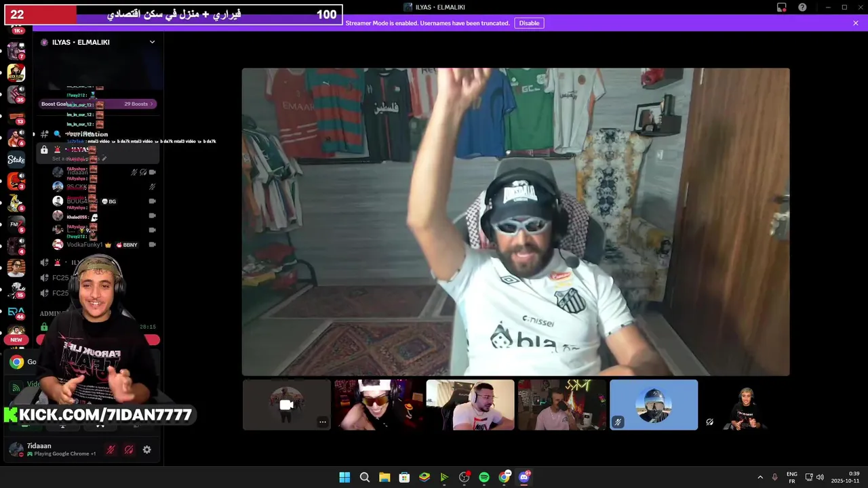Image resolution: width=868 pixels, height=488 pixels.
Task: Open volume control in system tray
Action: coord(820,477)
